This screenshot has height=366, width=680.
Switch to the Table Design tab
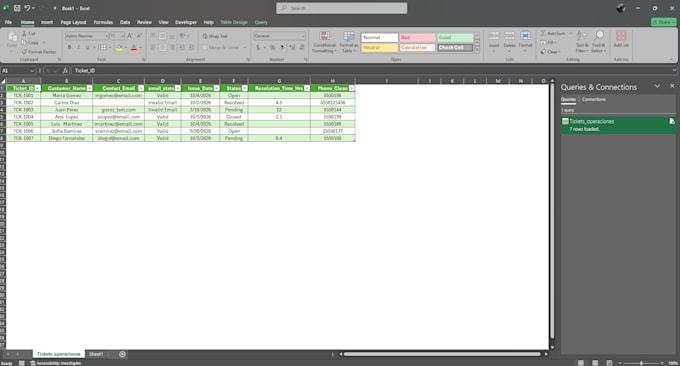coord(234,22)
